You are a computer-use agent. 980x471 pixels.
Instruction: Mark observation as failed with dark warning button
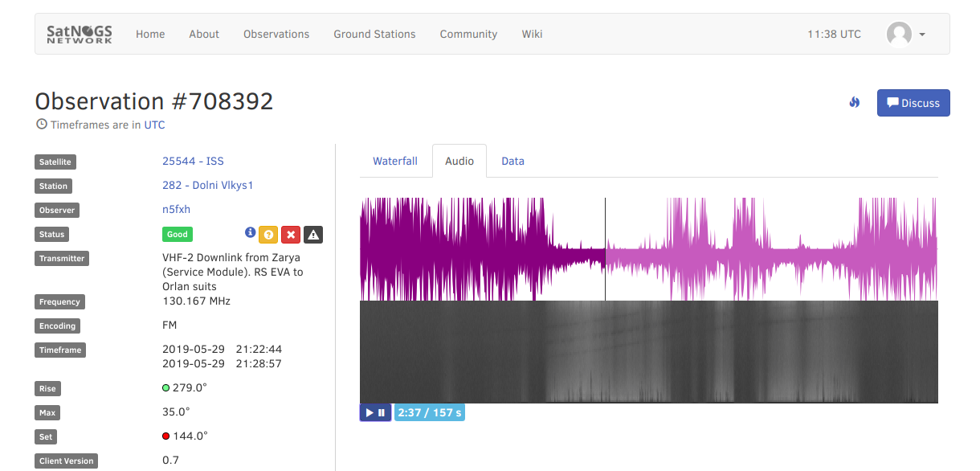313,235
